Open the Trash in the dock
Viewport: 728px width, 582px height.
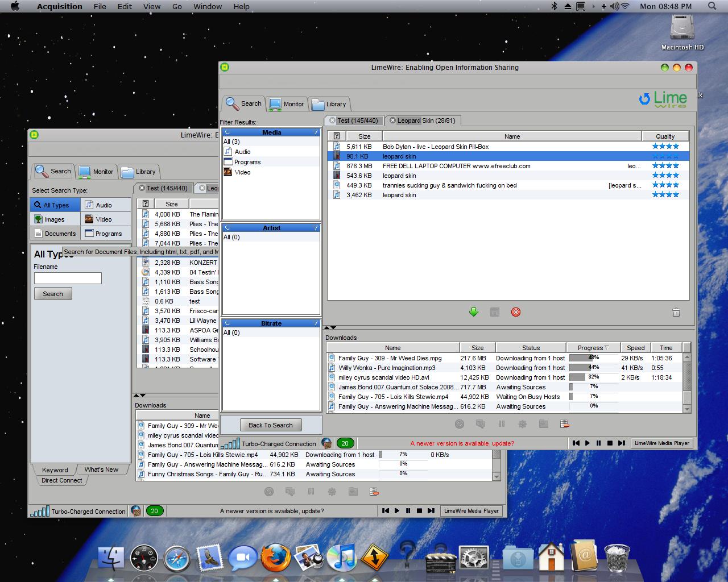617,558
